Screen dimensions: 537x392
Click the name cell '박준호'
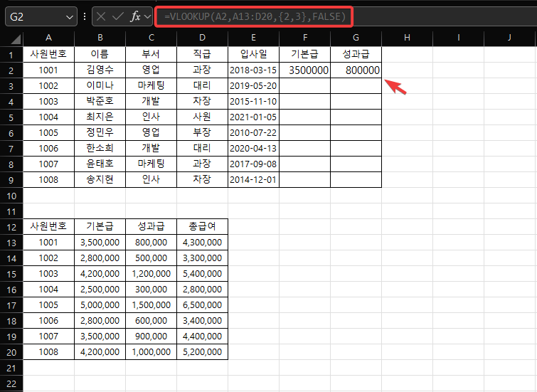100,102
